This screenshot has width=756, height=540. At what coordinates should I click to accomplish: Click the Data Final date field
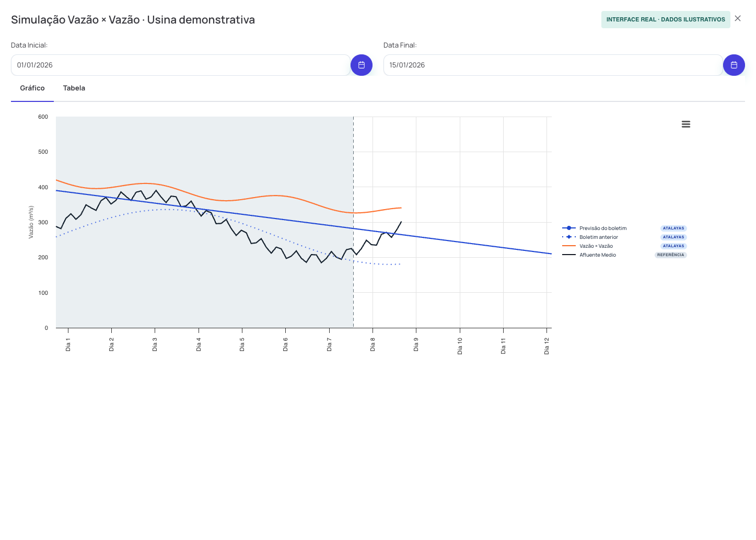coord(553,65)
